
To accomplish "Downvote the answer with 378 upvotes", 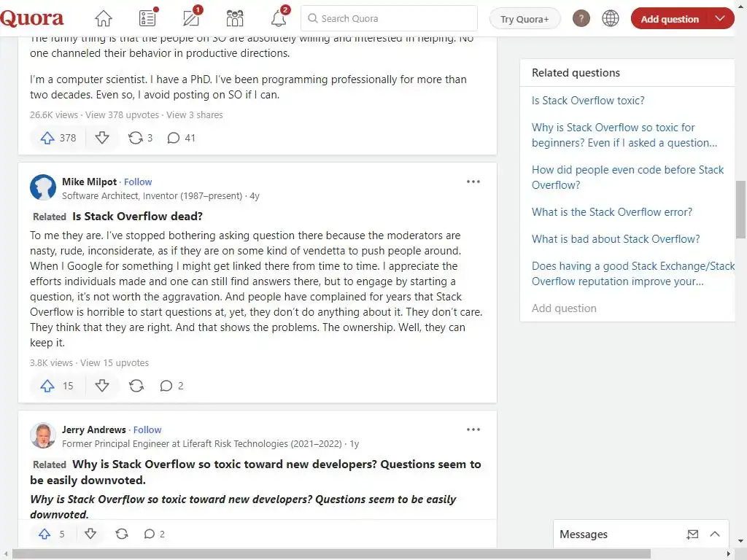I will 102,138.
